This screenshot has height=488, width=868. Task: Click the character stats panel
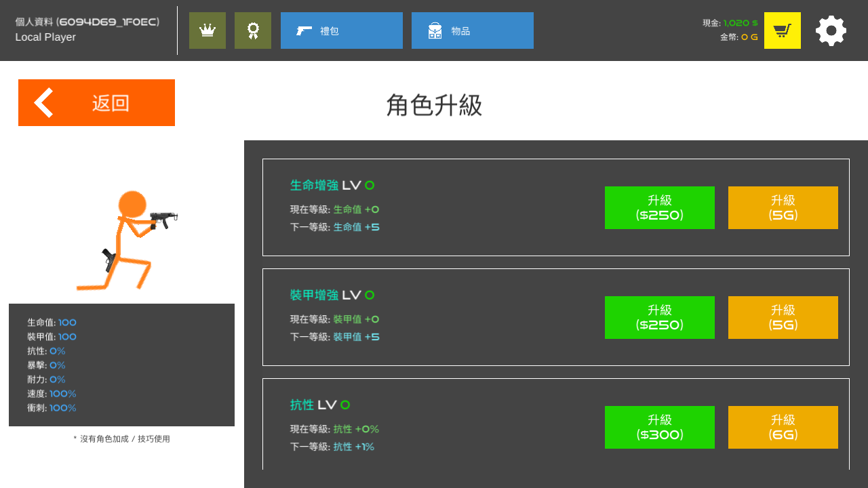(121, 365)
